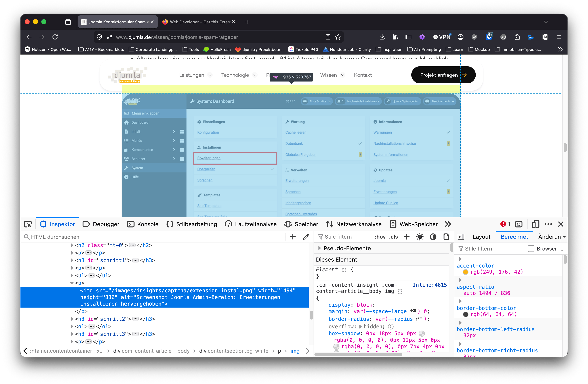Image resolution: width=588 pixels, height=384 pixels.
Task: Open a new browser tab
Action: [x=247, y=22]
